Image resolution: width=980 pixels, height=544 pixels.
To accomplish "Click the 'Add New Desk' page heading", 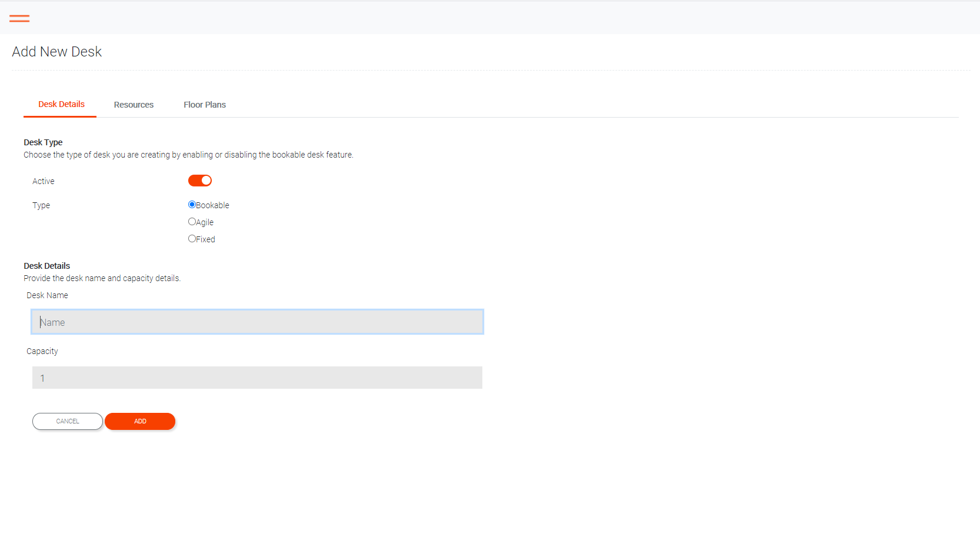I will coord(57,52).
